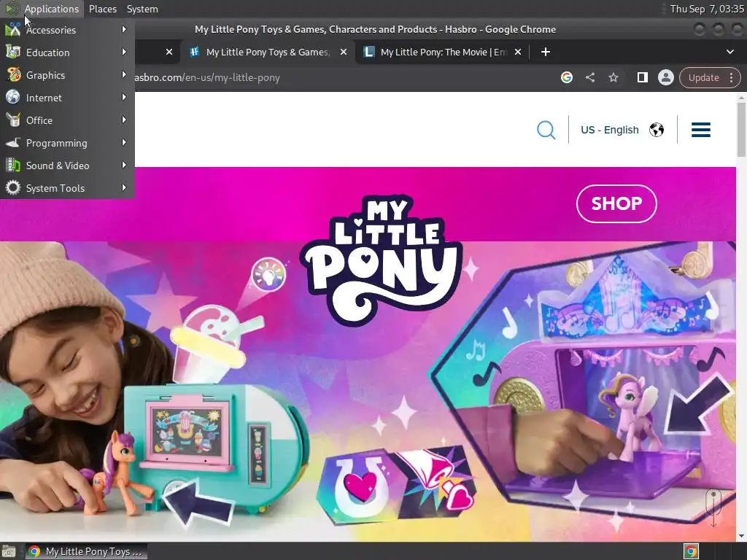Screen dimensions: 747x560
Task: Expand the Accessories submenu arrow
Action: point(124,29)
